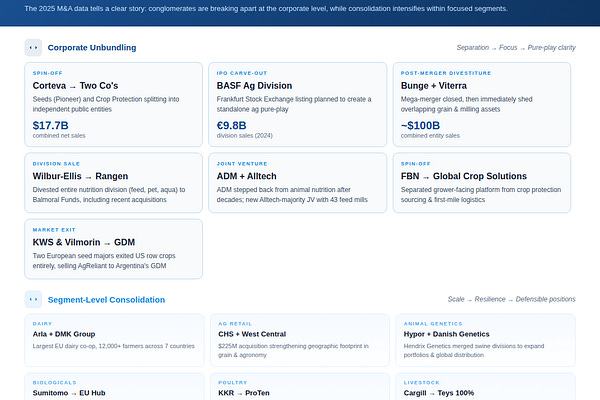The width and height of the screenshot is (600, 400).
Task: Click the ANIMAL GENETICS category label
Action: click(x=433, y=324)
